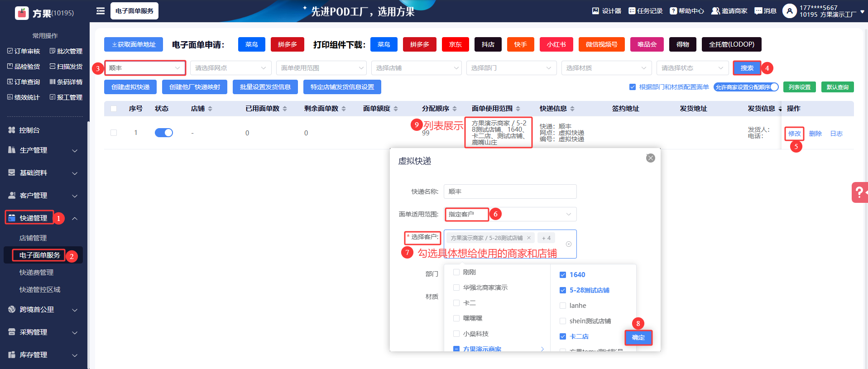This screenshot has height=369, width=868.
Task: Click 创建虚拟快递 button
Action: (130, 87)
